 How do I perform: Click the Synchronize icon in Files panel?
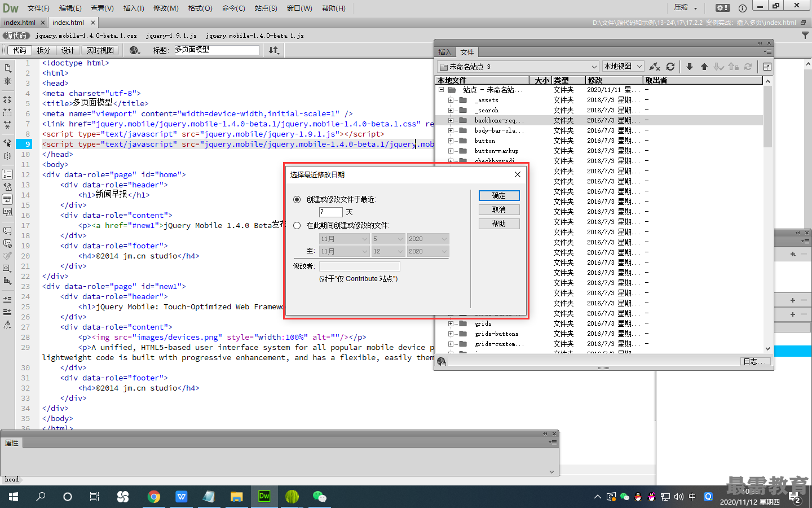pyautogui.click(x=748, y=67)
